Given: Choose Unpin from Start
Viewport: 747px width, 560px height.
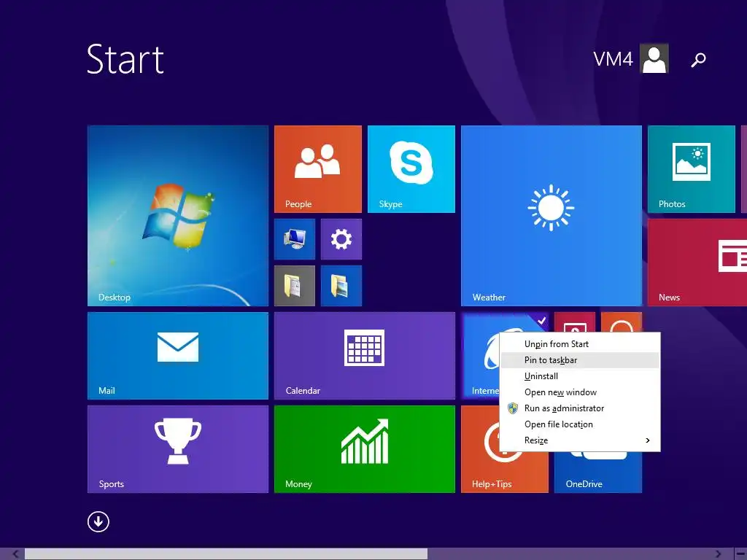Looking at the screenshot, I should tap(580, 344).
